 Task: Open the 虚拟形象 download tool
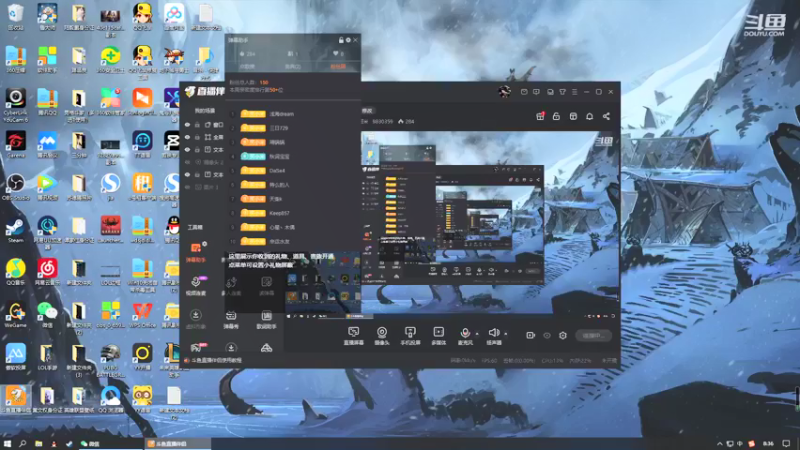pyautogui.click(x=195, y=319)
